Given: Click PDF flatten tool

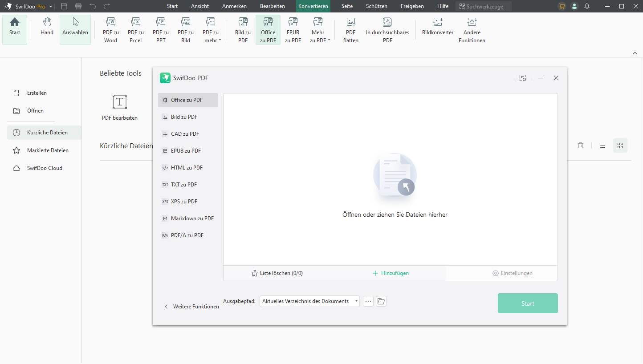Looking at the screenshot, I should (x=351, y=30).
